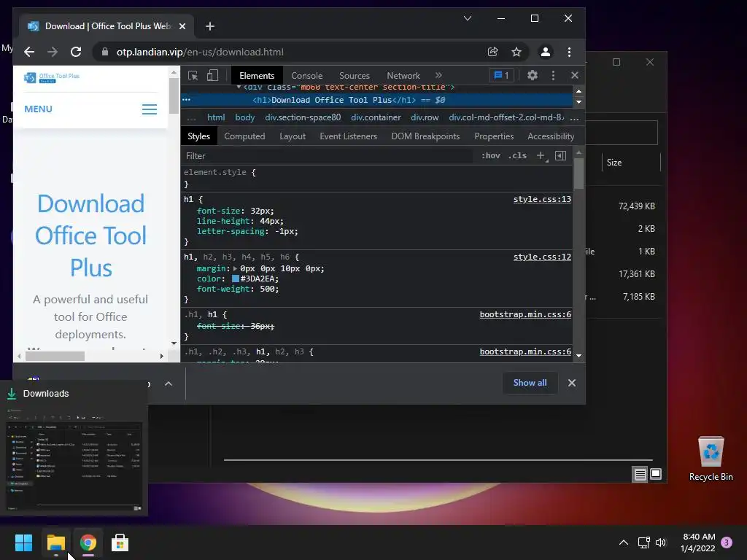Viewport: 747px width, 560px height.
Task: Open the Chrome profile icon
Action: point(546,52)
